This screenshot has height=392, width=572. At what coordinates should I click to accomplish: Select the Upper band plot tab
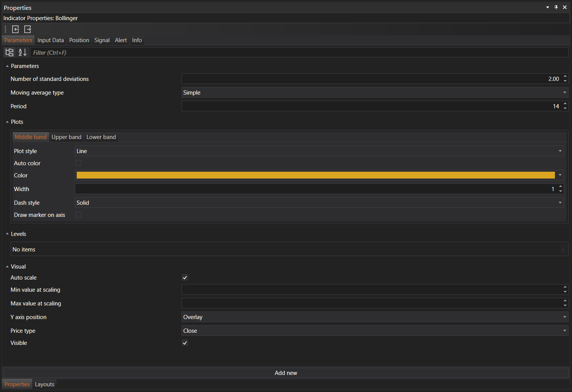click(x=66, y=137)
